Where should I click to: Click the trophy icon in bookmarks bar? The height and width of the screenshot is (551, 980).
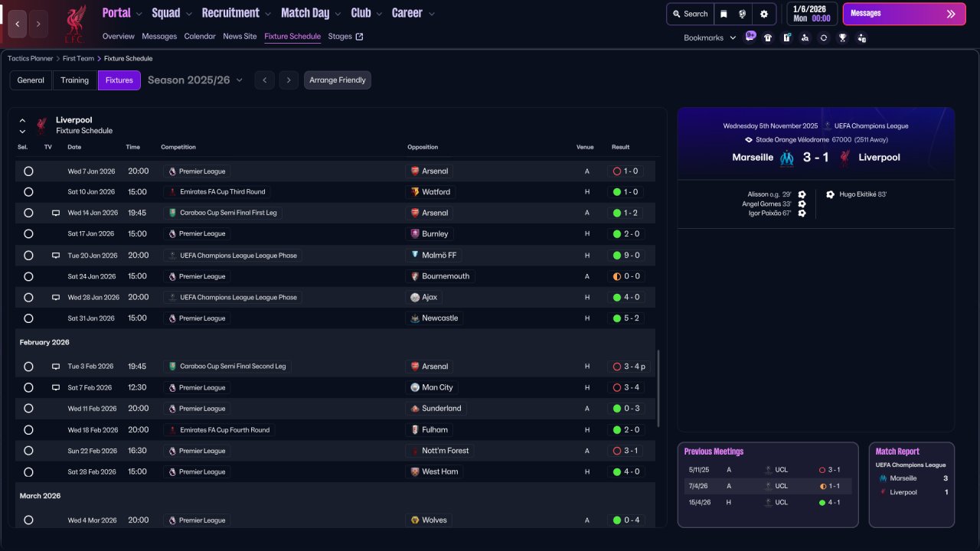coord(843,37)
